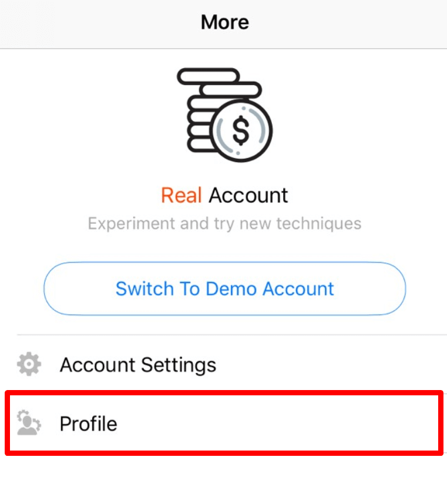Click the "More" page title
Screen dimensions: 447x504
(224, 22)
